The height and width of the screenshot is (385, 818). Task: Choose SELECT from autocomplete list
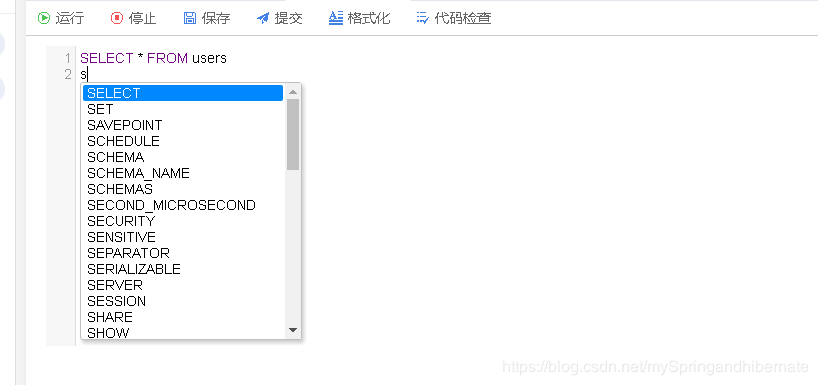183,93
